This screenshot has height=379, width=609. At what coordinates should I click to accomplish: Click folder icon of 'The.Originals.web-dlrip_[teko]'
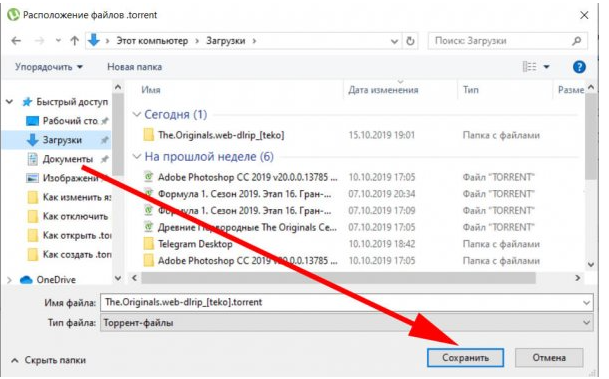pyautogui.click(x=148, y=135)
